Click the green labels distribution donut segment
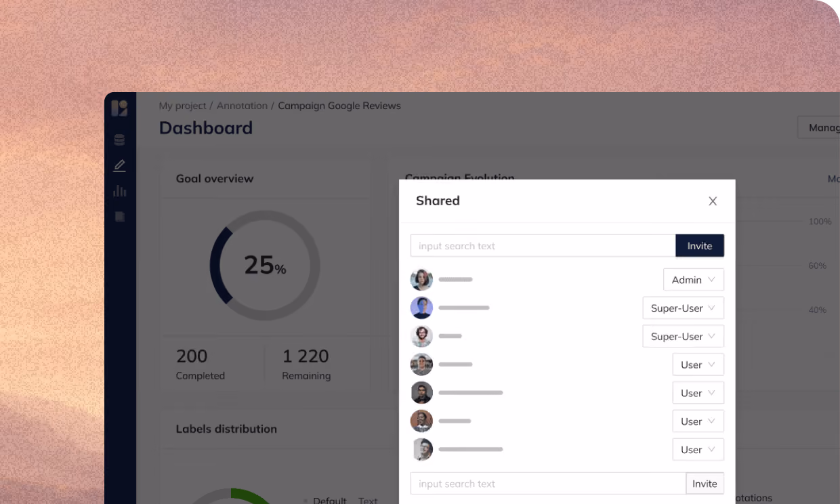The height and width of the screenshot is (504, 840). tap(251, 495)
